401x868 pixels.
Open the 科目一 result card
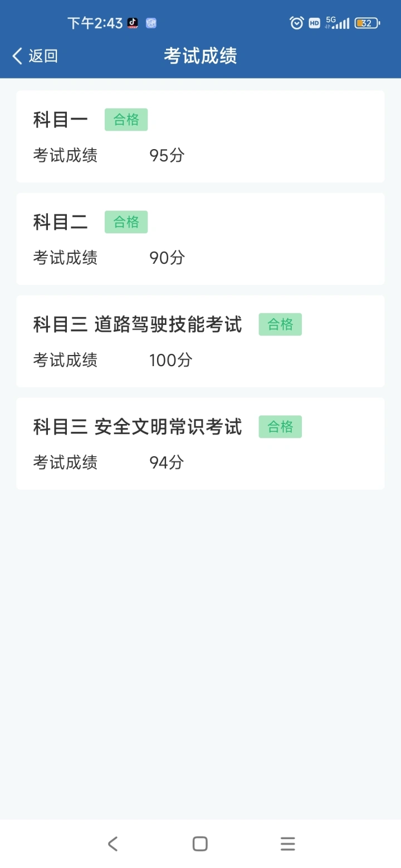[x=200, y=136]
